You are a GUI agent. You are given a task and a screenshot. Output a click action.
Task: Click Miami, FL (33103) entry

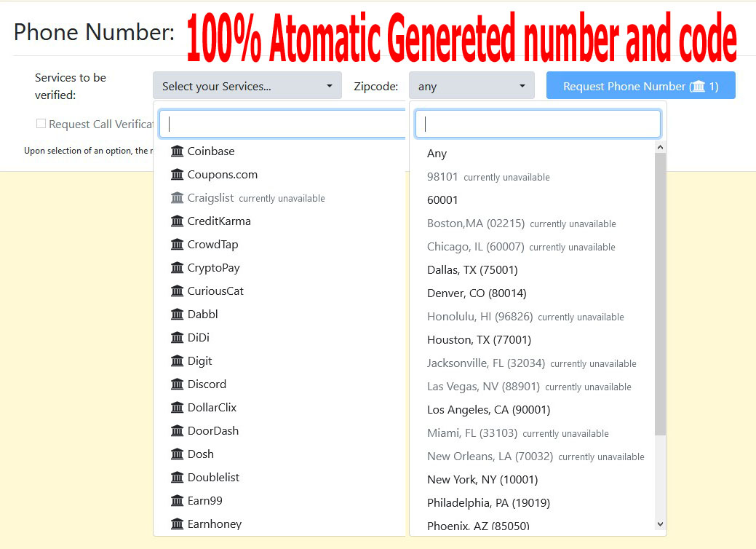[x=518, y=433]
